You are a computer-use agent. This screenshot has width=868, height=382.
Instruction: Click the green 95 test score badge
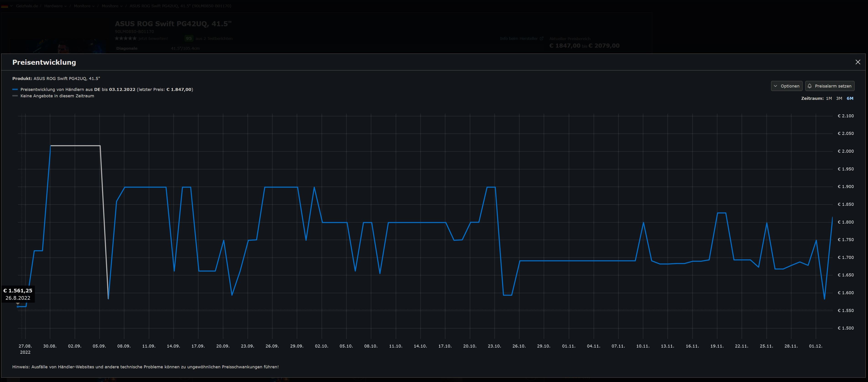189,38
